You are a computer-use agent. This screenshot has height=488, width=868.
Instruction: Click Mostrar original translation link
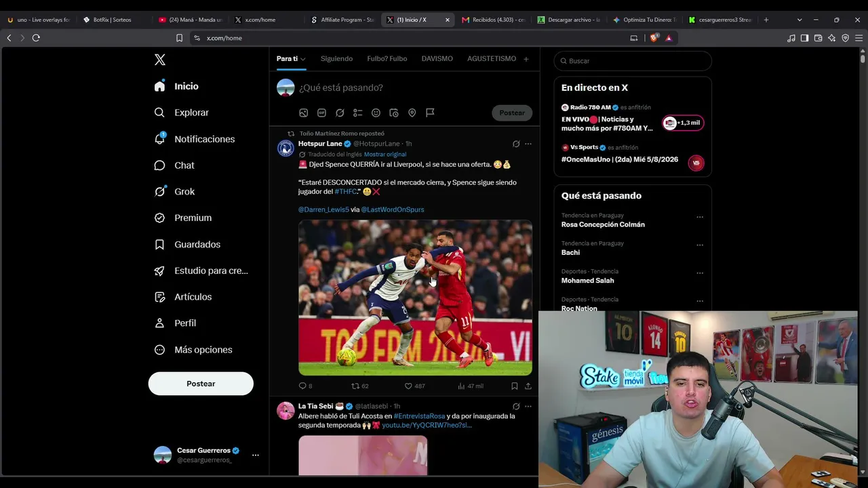[385, 155]
